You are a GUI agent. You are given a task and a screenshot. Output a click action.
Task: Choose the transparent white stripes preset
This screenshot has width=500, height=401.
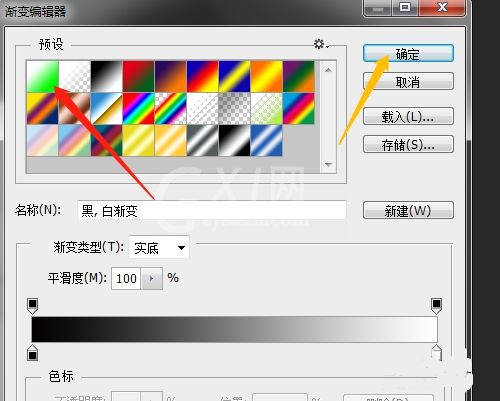pos(203,108)
